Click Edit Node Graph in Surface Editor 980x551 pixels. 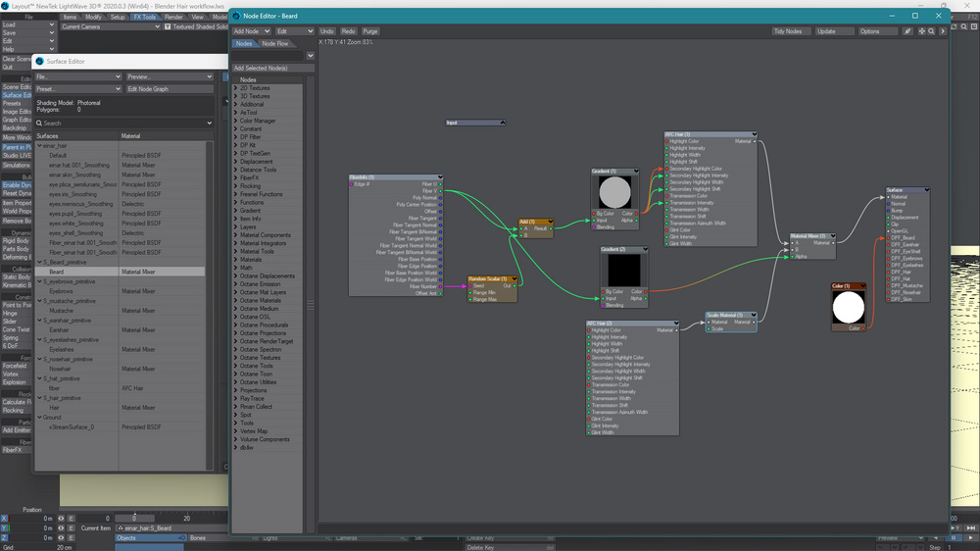click(170, 89)
